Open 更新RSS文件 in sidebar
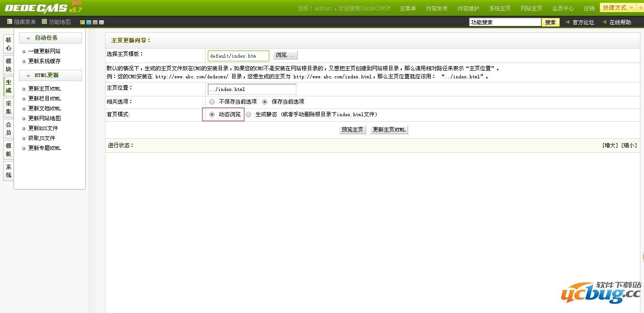644x313 pixels. click(43, 128)
